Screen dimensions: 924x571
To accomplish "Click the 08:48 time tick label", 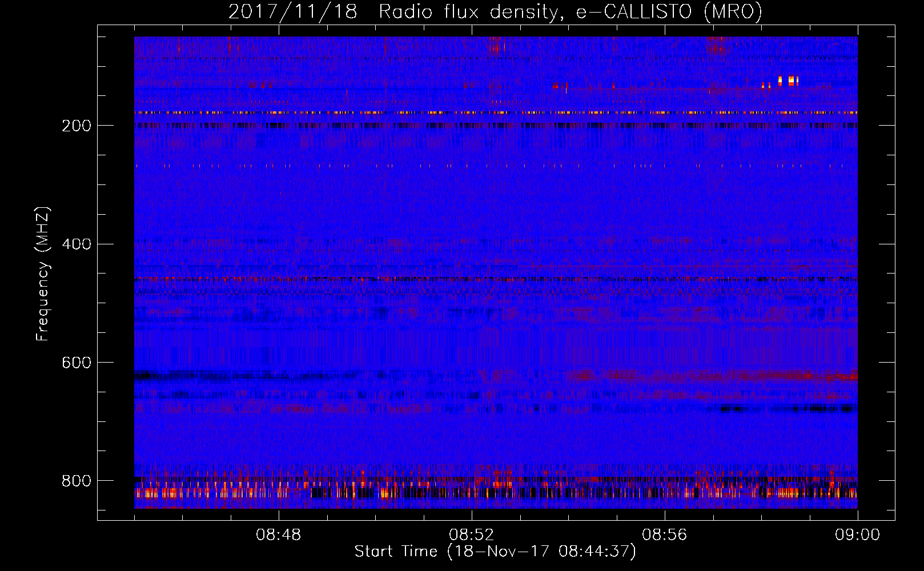I will (279, 535).
